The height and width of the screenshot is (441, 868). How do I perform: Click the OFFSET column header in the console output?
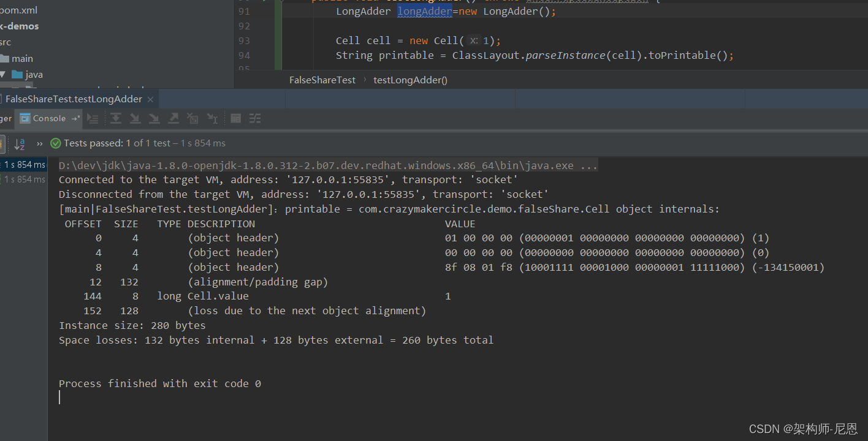[83, 224]
